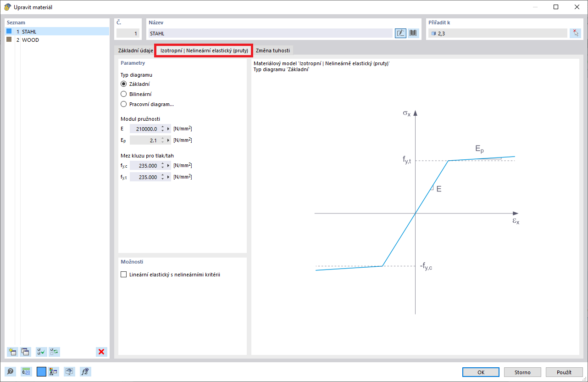This screenshot has height=382, width=588.
Task: Copy the selected material
Action: pos(26,352)
